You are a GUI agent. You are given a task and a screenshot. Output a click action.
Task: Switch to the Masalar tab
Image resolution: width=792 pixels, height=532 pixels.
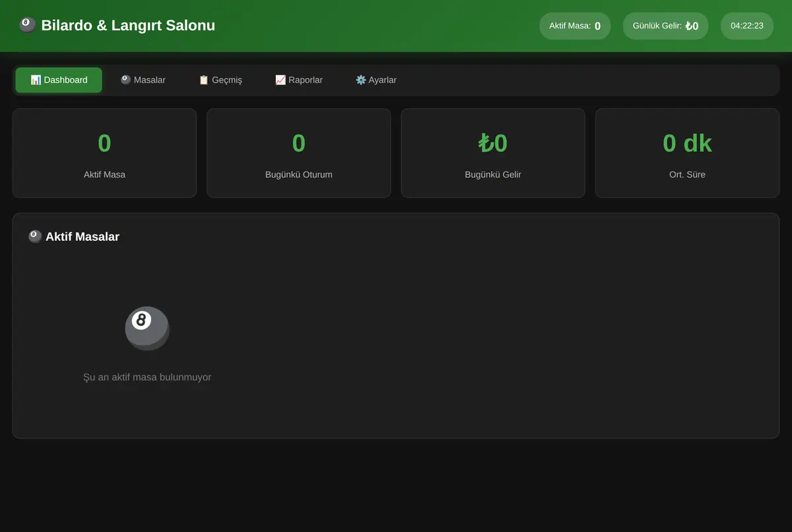click(143, 80)
